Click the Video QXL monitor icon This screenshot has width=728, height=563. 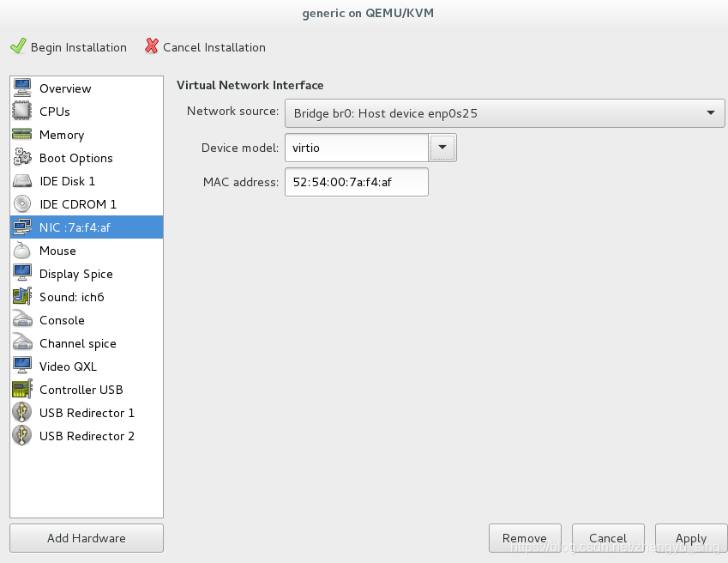click(22, 366)
